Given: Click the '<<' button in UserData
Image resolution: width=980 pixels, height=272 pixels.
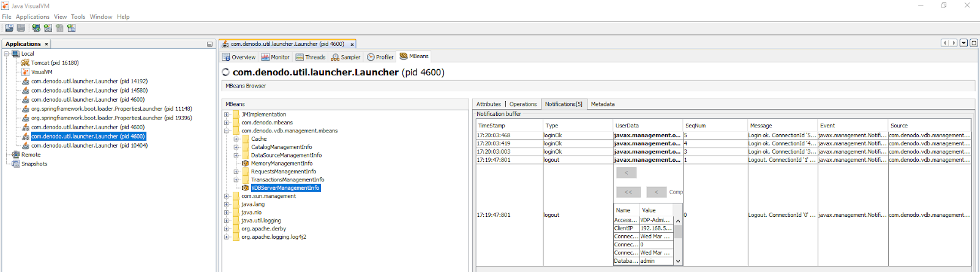Looking at the screenshot, I should pos(628,192).
